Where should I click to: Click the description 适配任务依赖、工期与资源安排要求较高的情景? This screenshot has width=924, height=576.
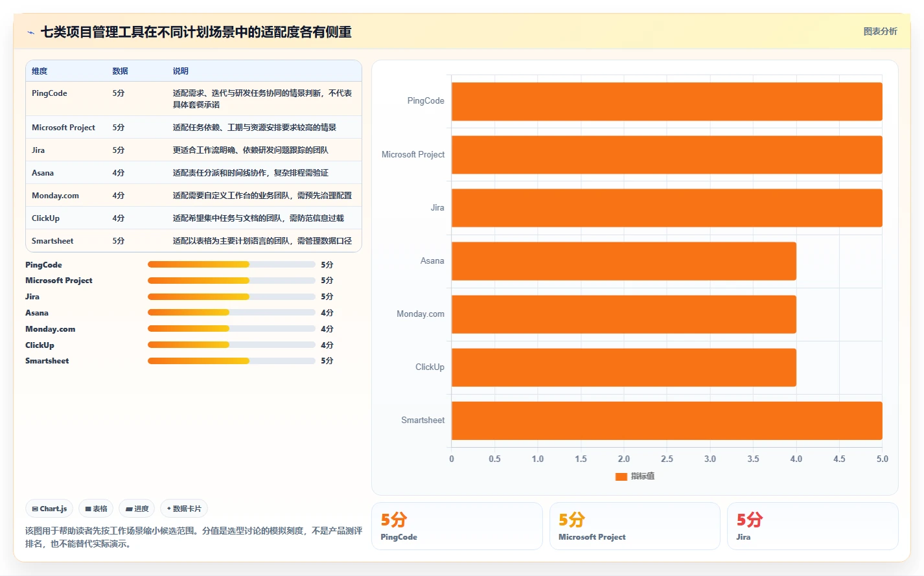255,128
